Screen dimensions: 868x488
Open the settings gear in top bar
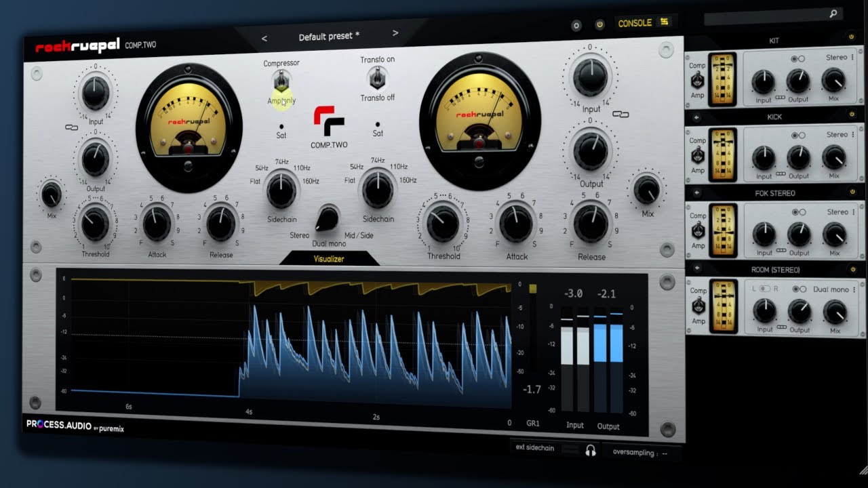click(x=576, y=26)
